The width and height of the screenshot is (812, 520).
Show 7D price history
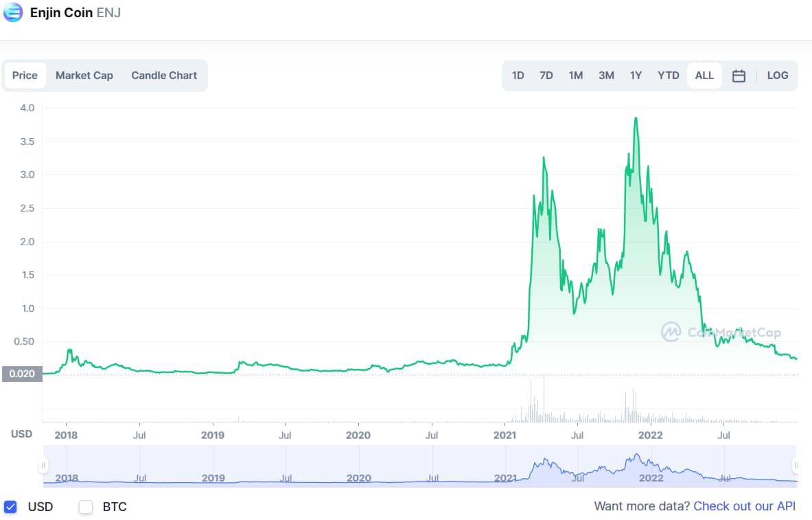click(546, 76)
